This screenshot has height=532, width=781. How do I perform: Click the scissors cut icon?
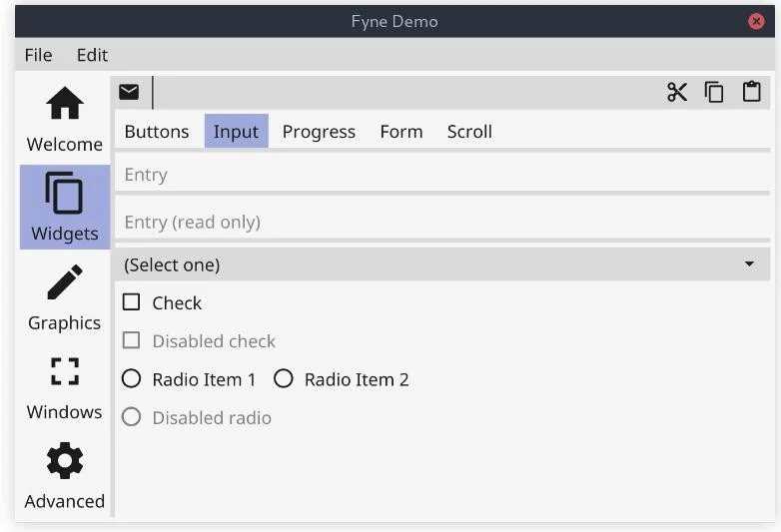[677, 92]
